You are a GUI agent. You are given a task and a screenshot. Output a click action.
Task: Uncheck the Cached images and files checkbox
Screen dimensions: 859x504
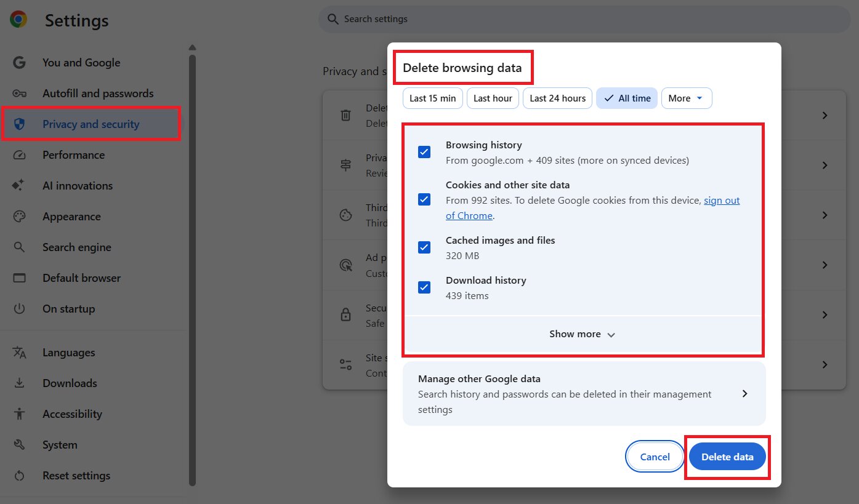[x=424, y=247]
